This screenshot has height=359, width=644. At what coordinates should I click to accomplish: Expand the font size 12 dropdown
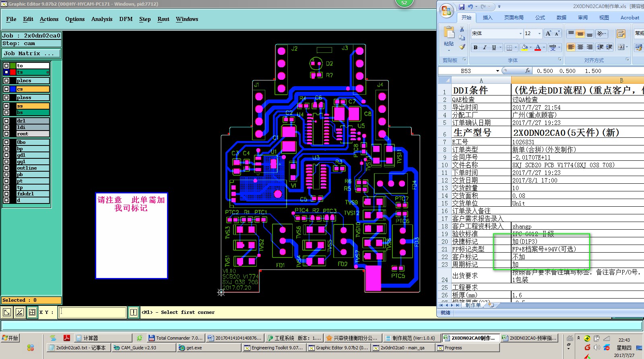[x=539, y=33]
